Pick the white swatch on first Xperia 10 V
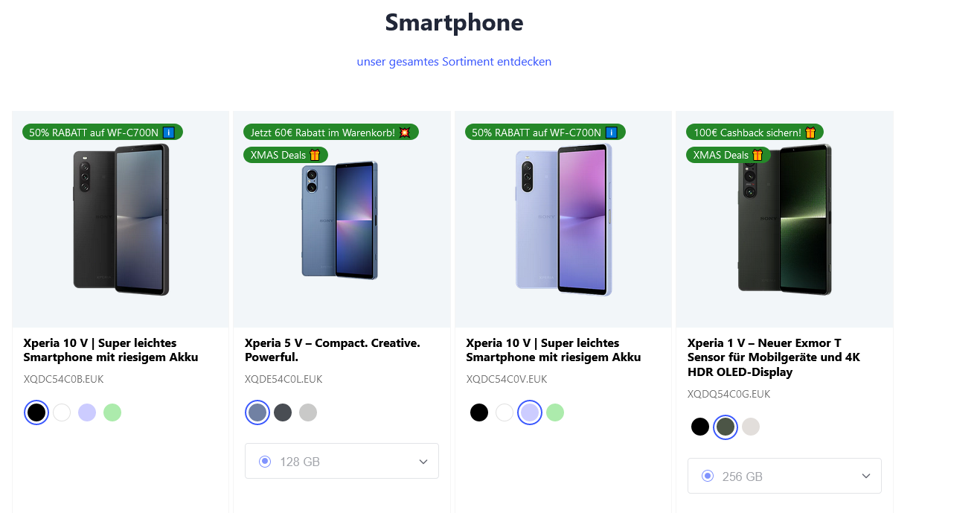Viewport: 980px width, 513px height. [x=62, y=412]
